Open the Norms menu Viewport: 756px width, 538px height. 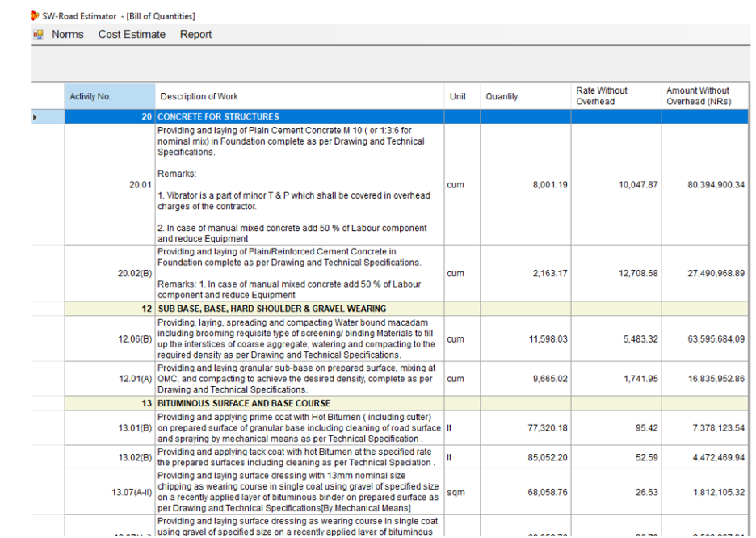(68, 35)
